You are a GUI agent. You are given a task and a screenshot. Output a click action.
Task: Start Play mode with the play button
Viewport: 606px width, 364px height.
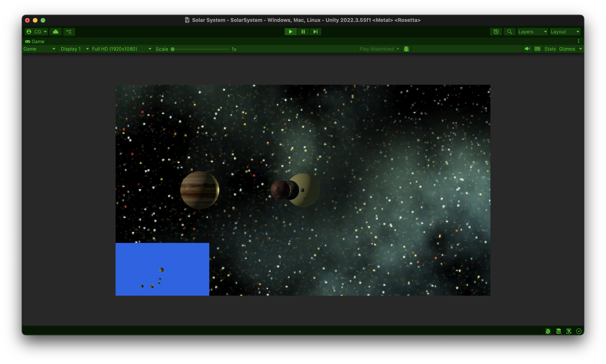[291, 32]
